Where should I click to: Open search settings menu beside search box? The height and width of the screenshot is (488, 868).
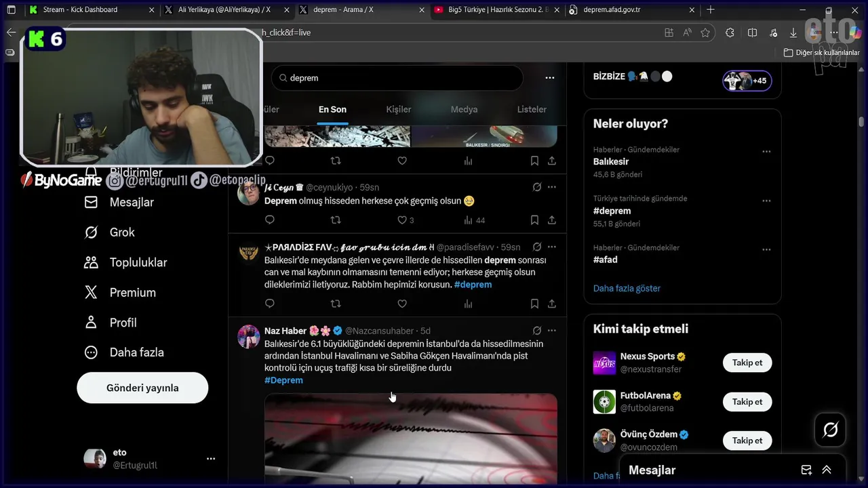point(550,78)
